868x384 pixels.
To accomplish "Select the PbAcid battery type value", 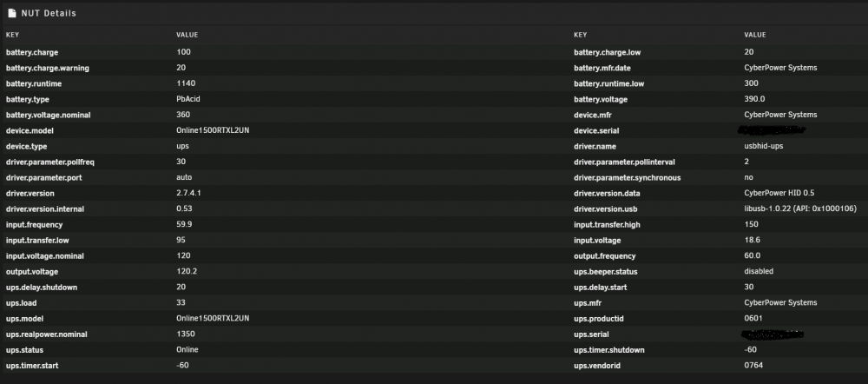I will pyautogui.click(x=188, y=99).
